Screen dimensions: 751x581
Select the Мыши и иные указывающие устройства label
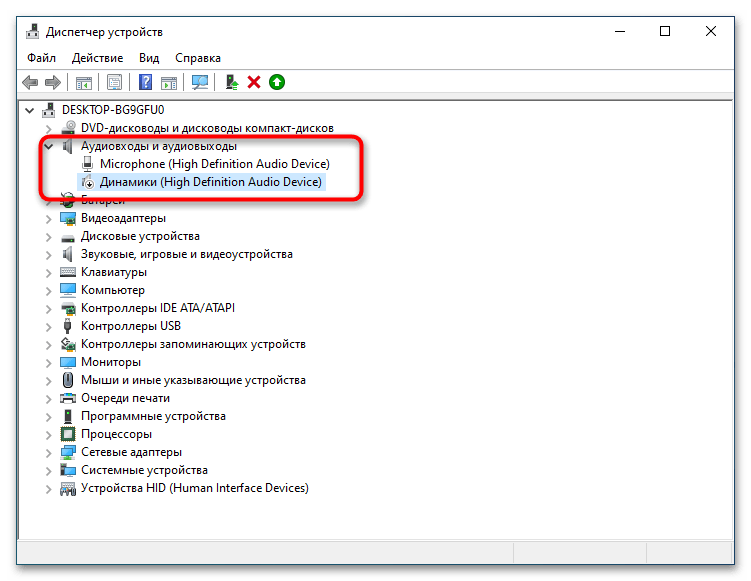[x=193, y=380]
